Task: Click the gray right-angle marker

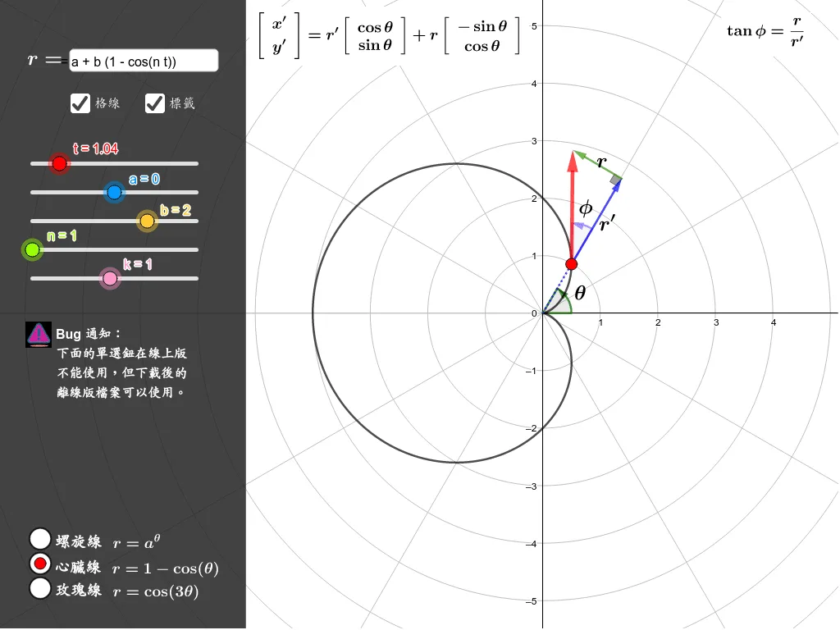Action: pyautogui.click(x=615, y=180)
